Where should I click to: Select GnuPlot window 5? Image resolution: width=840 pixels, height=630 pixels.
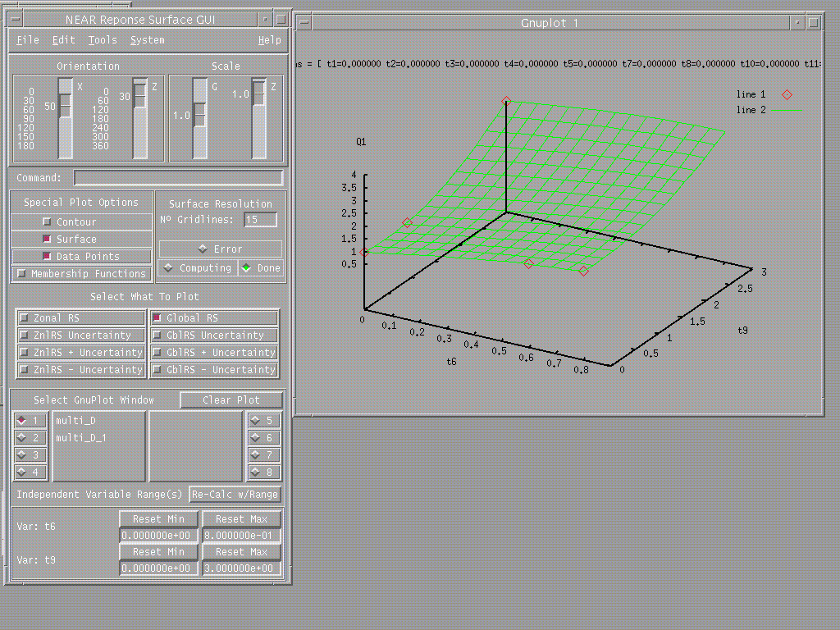(x=264, y=421)
